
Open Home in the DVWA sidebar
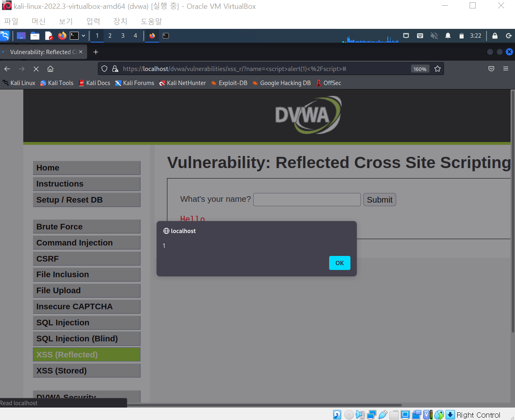coord(87,168)
